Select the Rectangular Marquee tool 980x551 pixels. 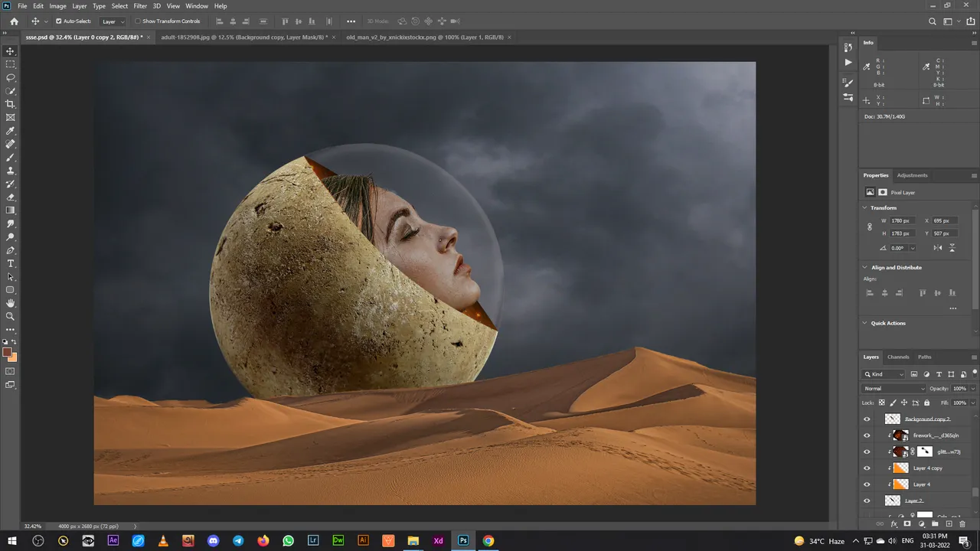click(10, 64)
